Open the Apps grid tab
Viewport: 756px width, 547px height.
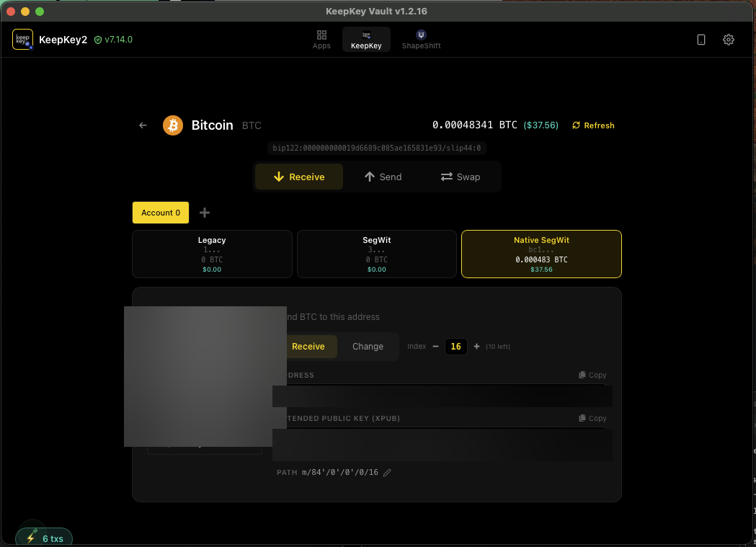coord(321,40)
